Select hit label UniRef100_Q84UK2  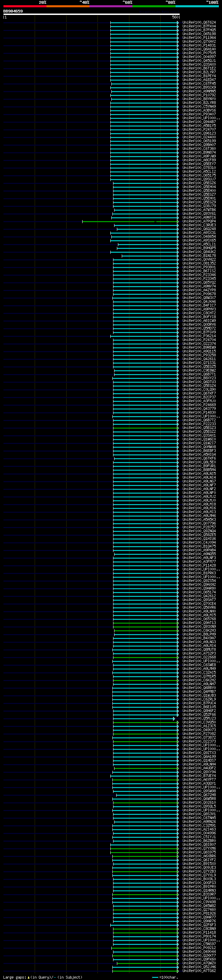(x=199, y=252)
